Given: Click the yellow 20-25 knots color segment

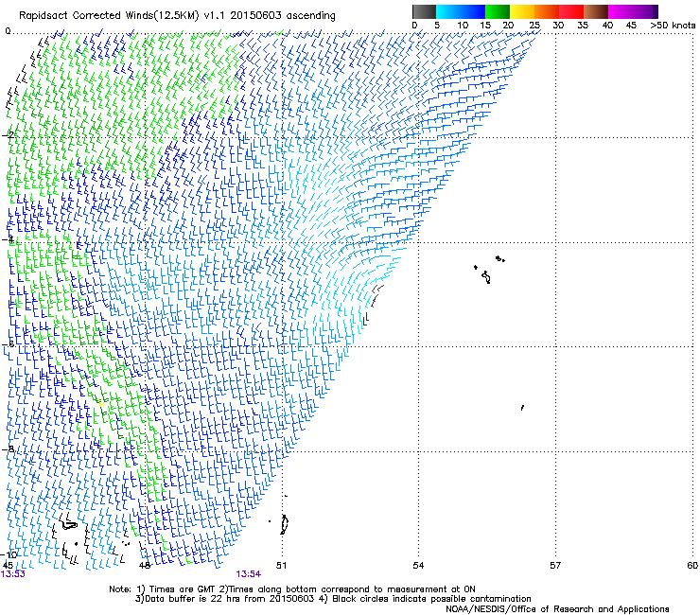Looking at the screenshot, I should tap(522, 11).
